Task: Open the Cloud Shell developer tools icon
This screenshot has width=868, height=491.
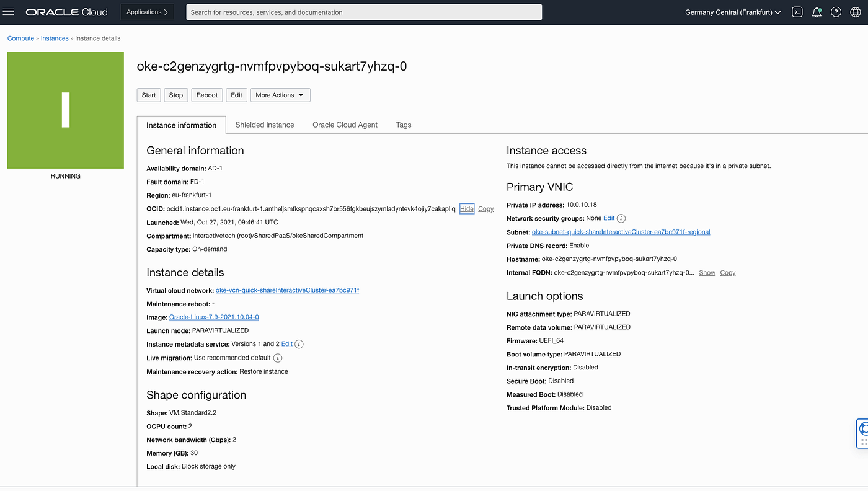Action: point(798,12)
